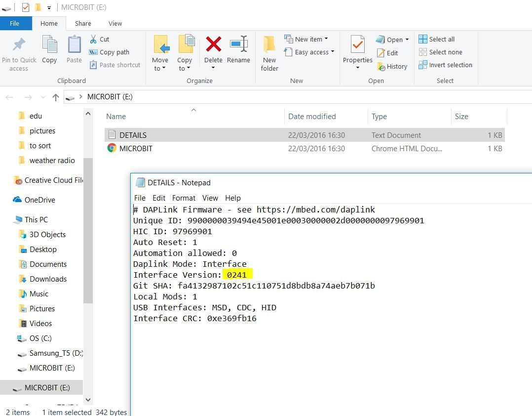Viewport: 532px width, 416px height.
Task: Click the Cut scissors icon
Action: point(93,40)
